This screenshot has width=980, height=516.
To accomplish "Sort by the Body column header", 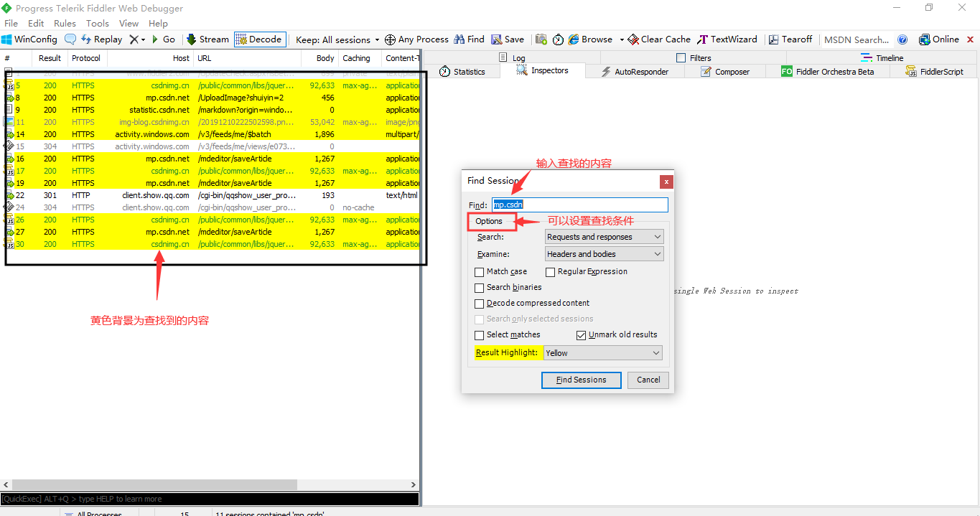I will (x=319, y=58).
